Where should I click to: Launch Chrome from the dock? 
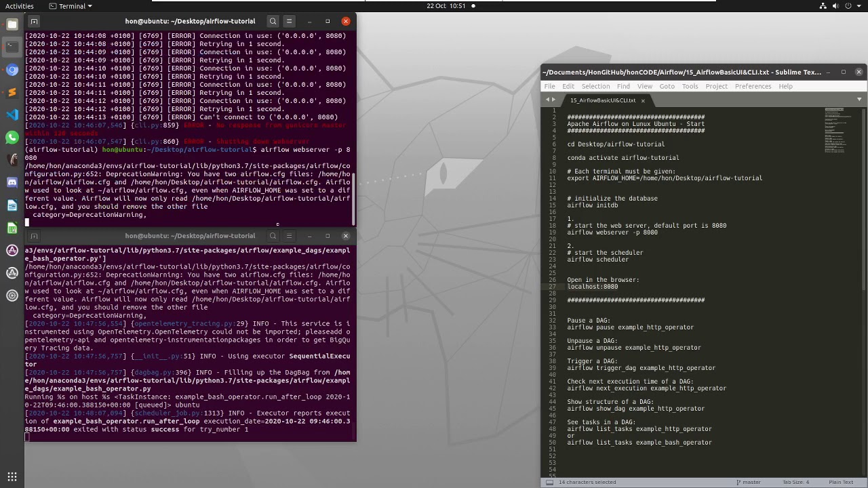(x=12, y=70)
